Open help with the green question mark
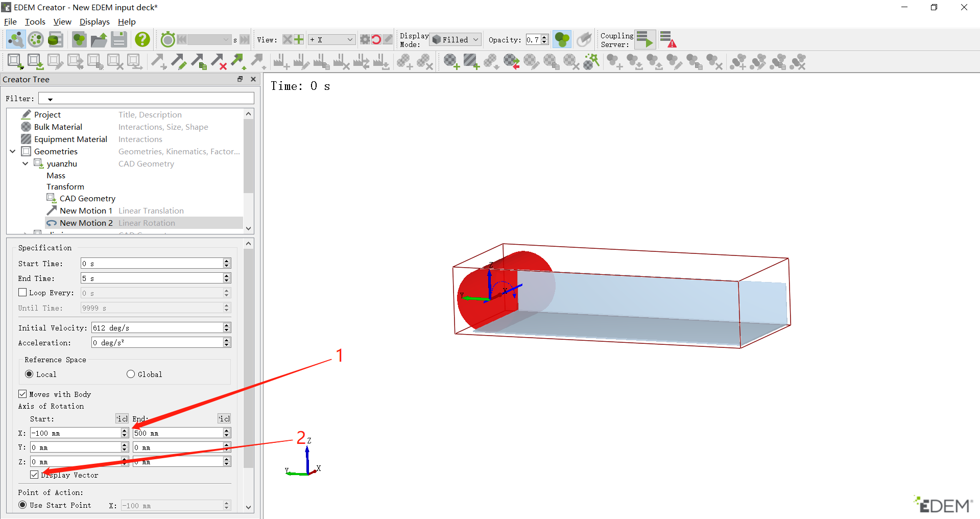 [x=142, y=39]
